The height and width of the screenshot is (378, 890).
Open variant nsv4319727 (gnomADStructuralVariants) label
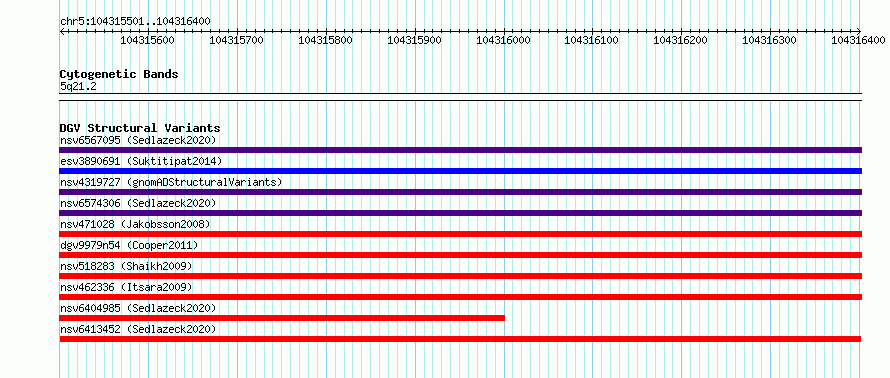tap(171, 182)
